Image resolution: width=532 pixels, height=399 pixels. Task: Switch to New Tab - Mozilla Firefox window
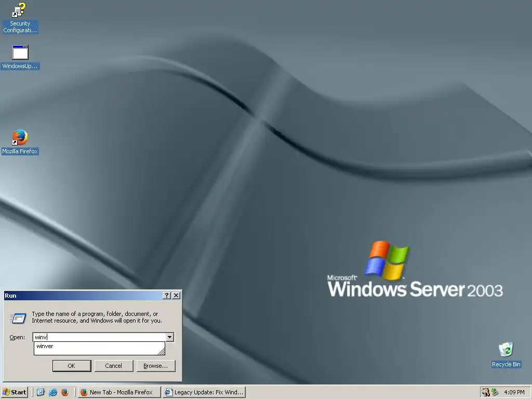(x=119, y=392)
